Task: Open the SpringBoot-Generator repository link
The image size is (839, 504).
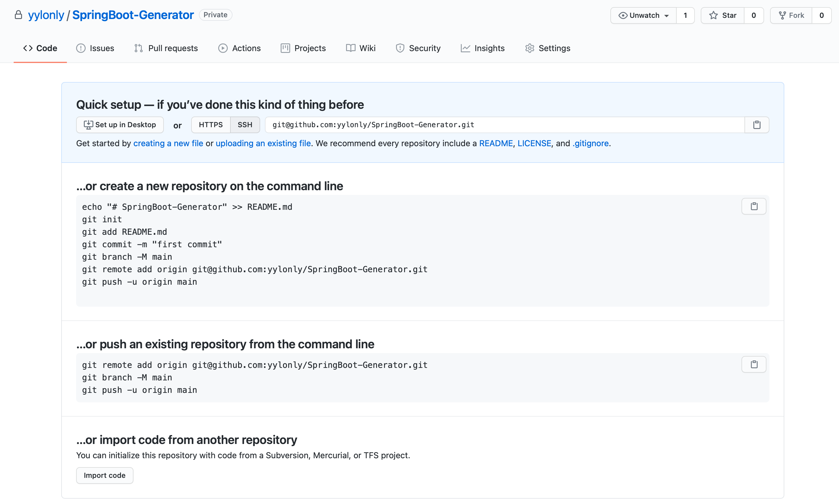Action: click(x=133, y=15)
